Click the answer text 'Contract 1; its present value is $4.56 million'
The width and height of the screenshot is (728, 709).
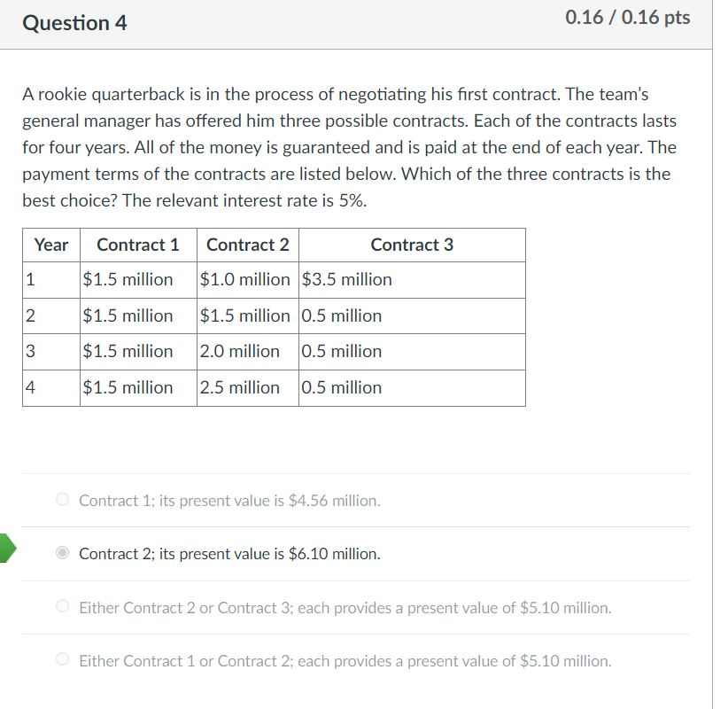click(x=227, y=500)
